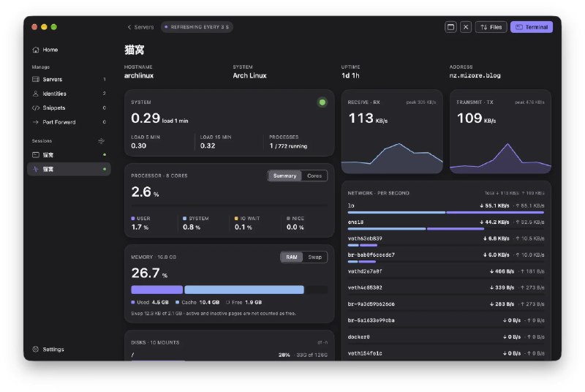Click the 2.6 % processor usage
Screen dimensions: 585x392
(x=145, y=192)
